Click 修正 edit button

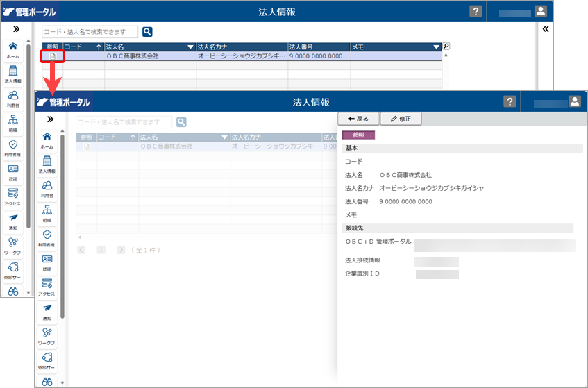click(401, 119)
